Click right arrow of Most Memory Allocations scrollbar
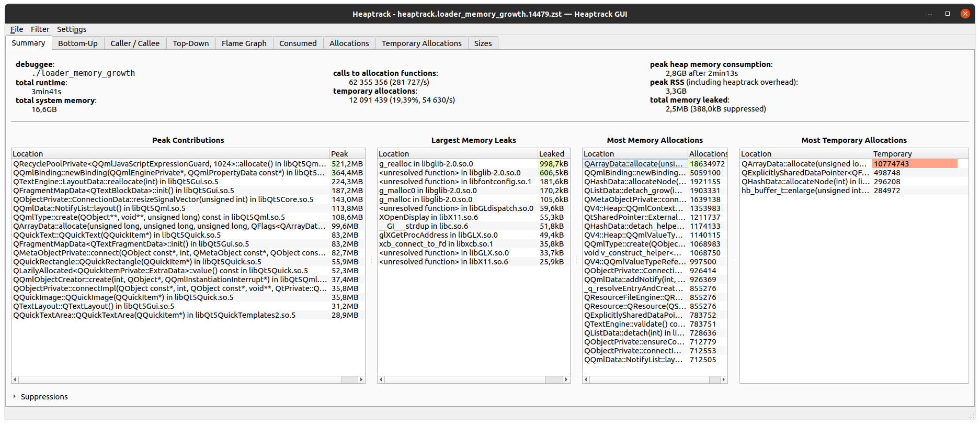Viewport: 980px width, 424px height. click(x=724, y=380)
